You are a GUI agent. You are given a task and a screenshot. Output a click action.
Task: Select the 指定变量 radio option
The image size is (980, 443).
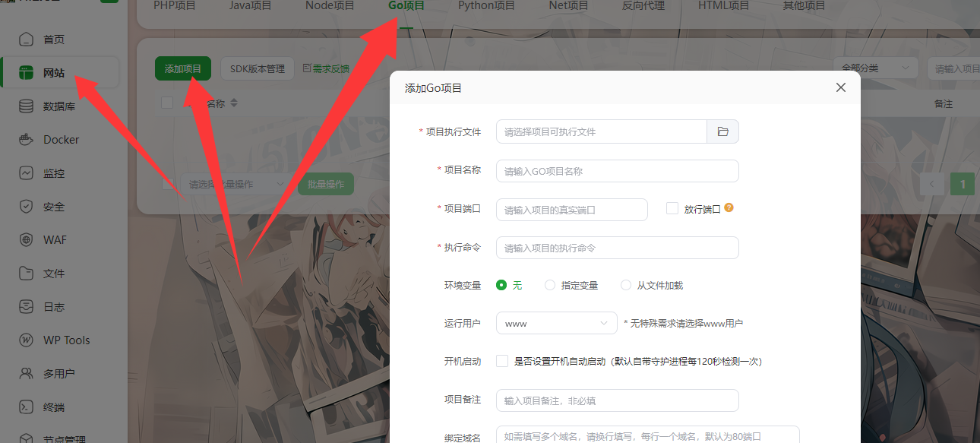tap(550, 285)
